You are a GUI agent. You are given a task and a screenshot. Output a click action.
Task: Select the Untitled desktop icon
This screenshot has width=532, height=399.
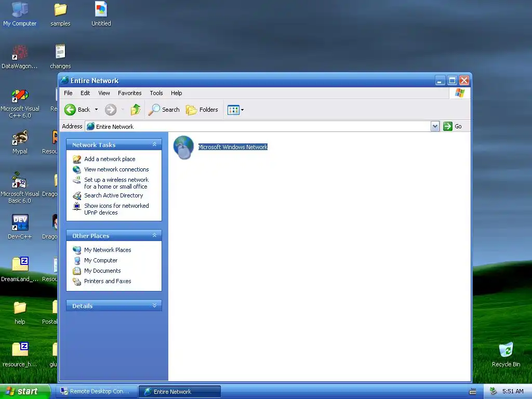[x=101, y=14]
